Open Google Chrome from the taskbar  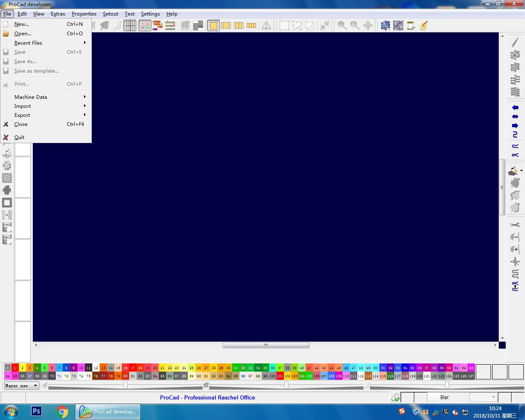pos(62,412)
